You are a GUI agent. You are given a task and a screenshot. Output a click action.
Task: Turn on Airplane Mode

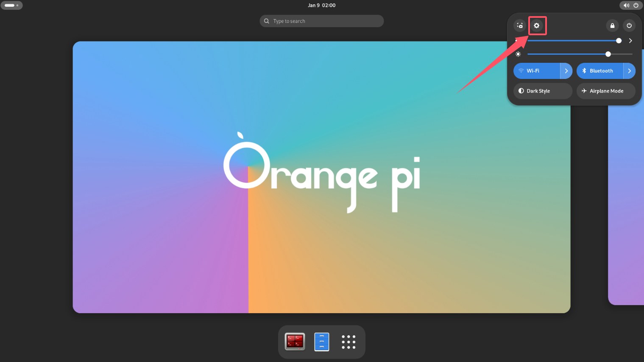coord(606,91)
